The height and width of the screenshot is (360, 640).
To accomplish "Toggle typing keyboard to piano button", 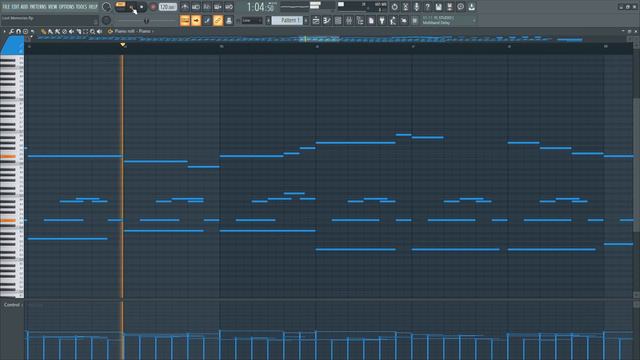I will 185,20.
